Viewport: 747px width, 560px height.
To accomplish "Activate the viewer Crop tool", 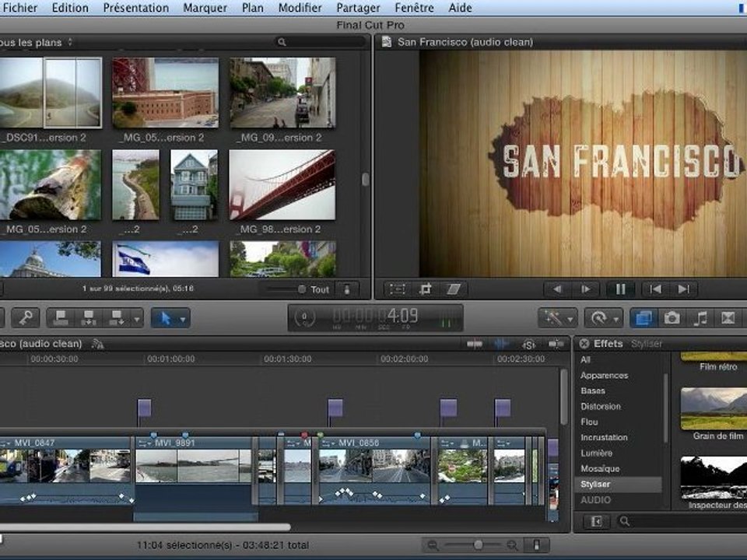I will click(426, 289).
